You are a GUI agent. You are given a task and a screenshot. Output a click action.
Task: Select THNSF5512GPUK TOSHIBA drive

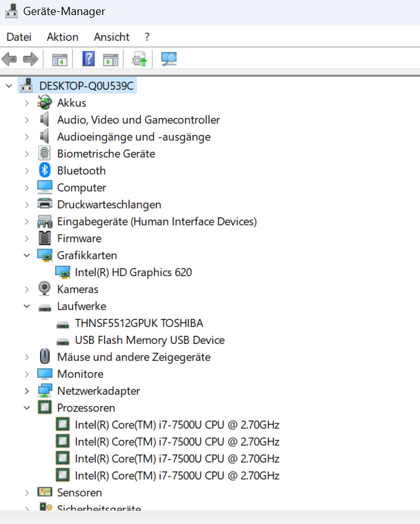tap(139, 323)
